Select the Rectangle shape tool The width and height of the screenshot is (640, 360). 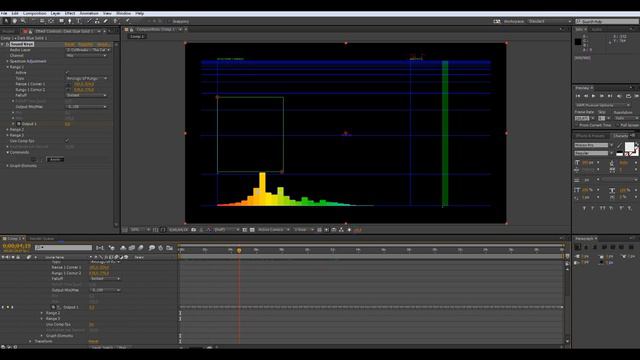(61, 21)
